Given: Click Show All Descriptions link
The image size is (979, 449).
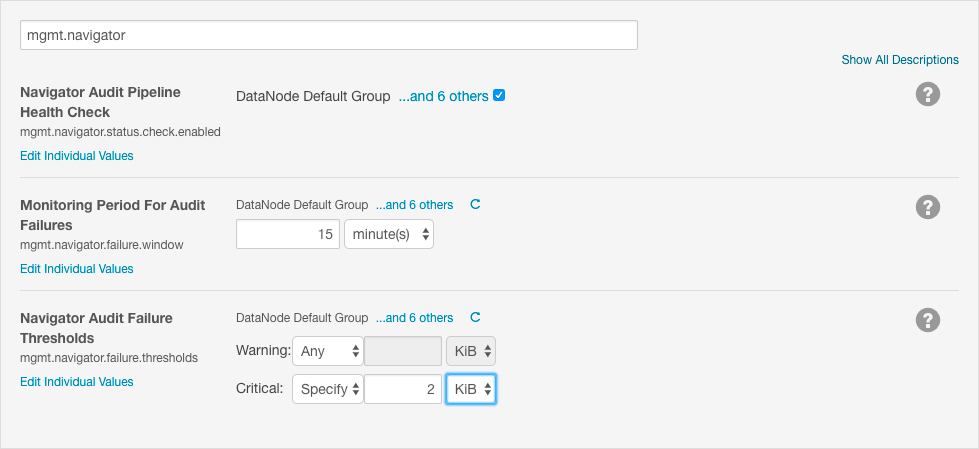Looking at the screenshot, I should (900, 60).
